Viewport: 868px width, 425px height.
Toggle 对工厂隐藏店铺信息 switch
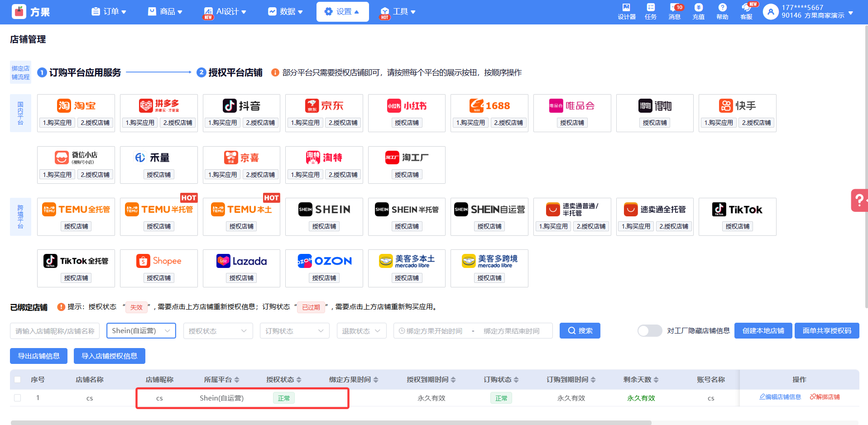(649, 331)
